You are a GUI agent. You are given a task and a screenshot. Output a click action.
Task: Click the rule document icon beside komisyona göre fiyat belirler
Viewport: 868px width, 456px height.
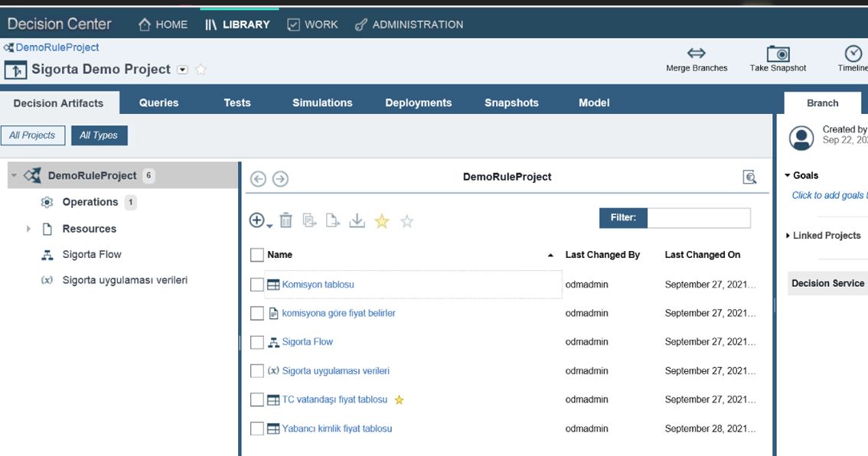click(273, 313)
